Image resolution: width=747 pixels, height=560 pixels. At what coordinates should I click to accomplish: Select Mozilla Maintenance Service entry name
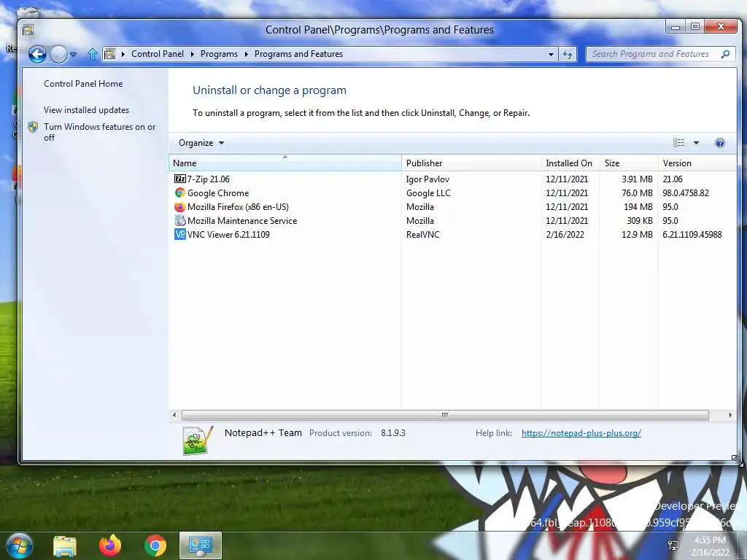pos(242,220)
